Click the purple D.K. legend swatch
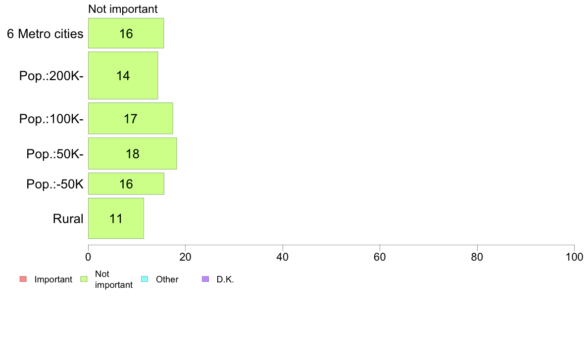This screenshot has width=588, height=364. click(x=205, y=279)
